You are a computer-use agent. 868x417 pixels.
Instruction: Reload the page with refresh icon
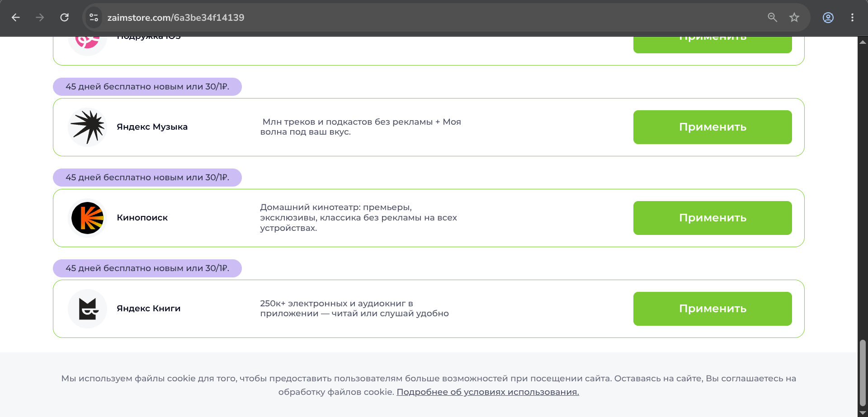click(64, 18)
